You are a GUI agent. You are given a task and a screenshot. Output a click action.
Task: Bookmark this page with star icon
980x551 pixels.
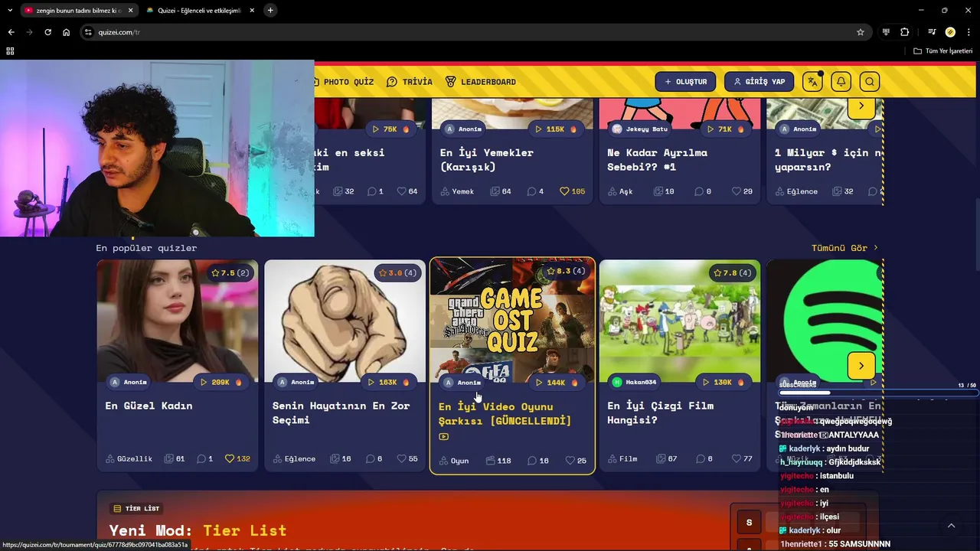(x=861, y=32)
